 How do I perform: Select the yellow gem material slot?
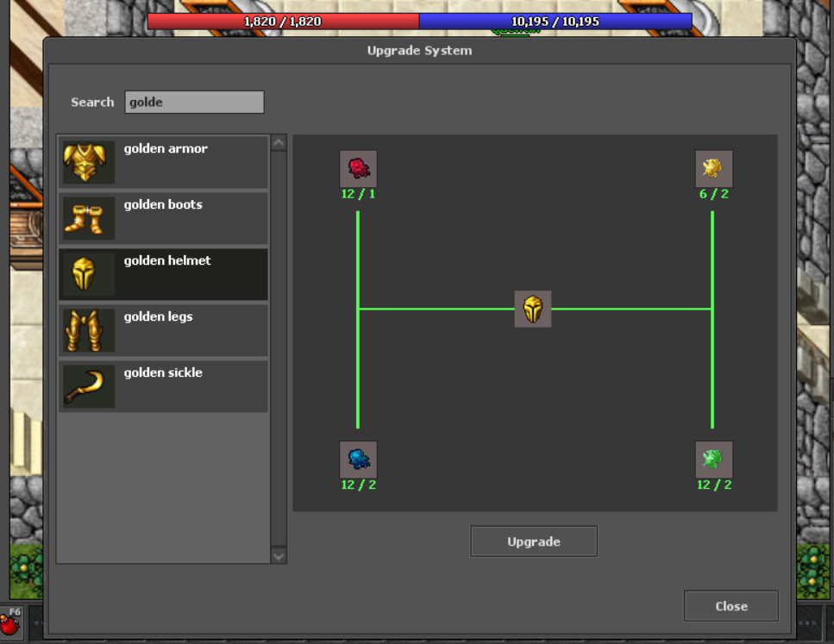tap(714, 169)
